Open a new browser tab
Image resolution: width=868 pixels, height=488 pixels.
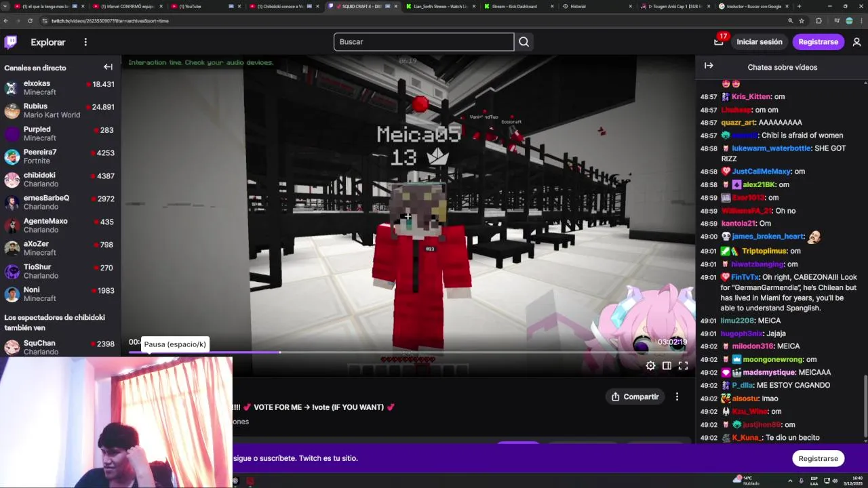coord(799,6)
